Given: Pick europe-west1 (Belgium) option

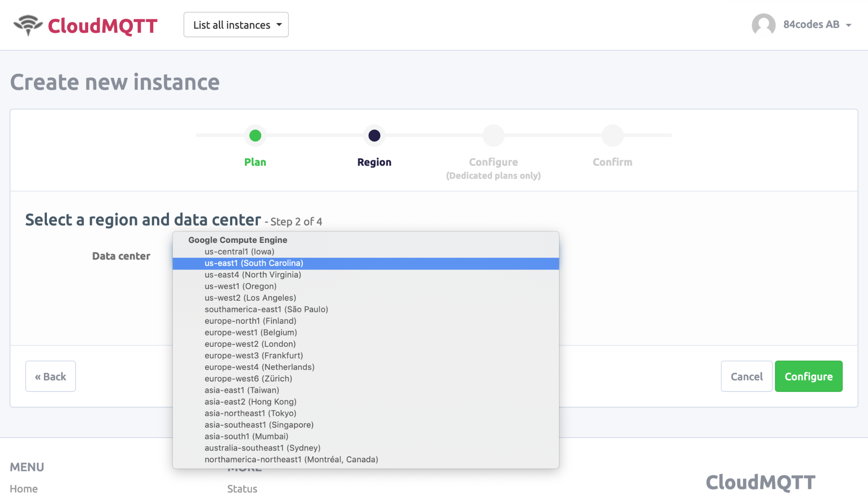Looking at the screenshot, I should [366, 332].
